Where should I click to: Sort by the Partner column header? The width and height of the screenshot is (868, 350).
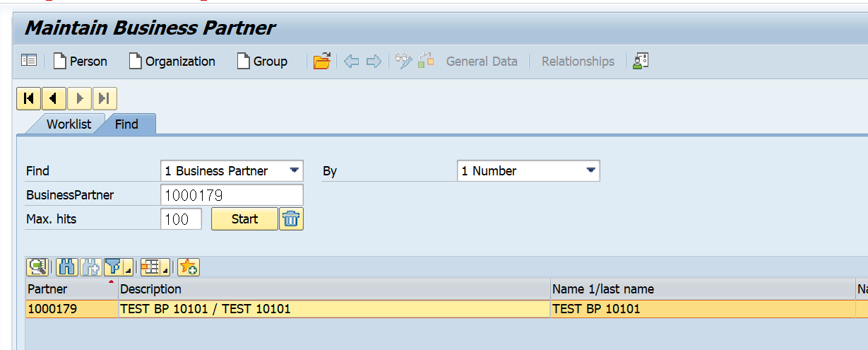[x=71, y=289]
